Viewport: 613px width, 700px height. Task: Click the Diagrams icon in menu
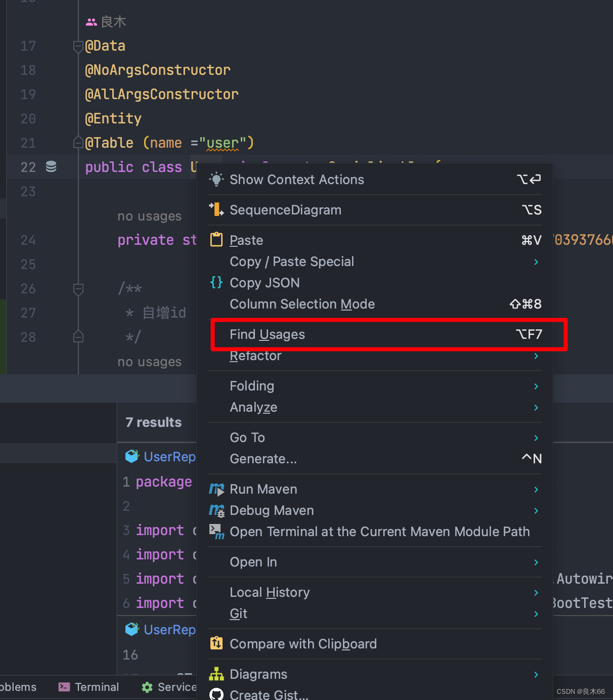pos(216,674)
